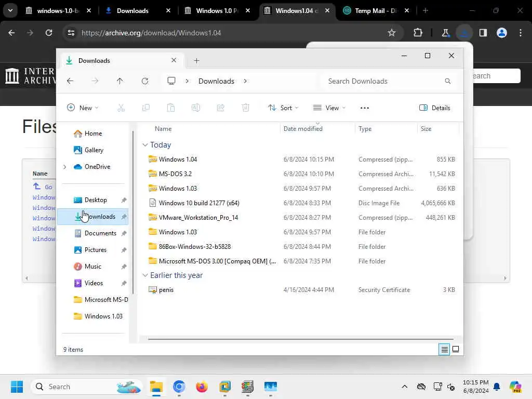The width and height of the screenshot is (532, 399).
Task: Open Desktop in navigation pane
Action: click(x=90, y=200)
